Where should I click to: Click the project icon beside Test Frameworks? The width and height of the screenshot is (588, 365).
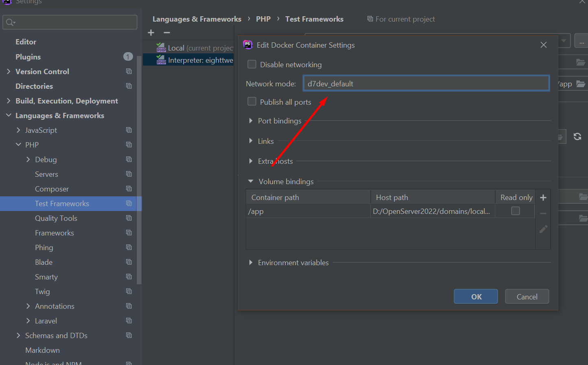coord(129,203)
